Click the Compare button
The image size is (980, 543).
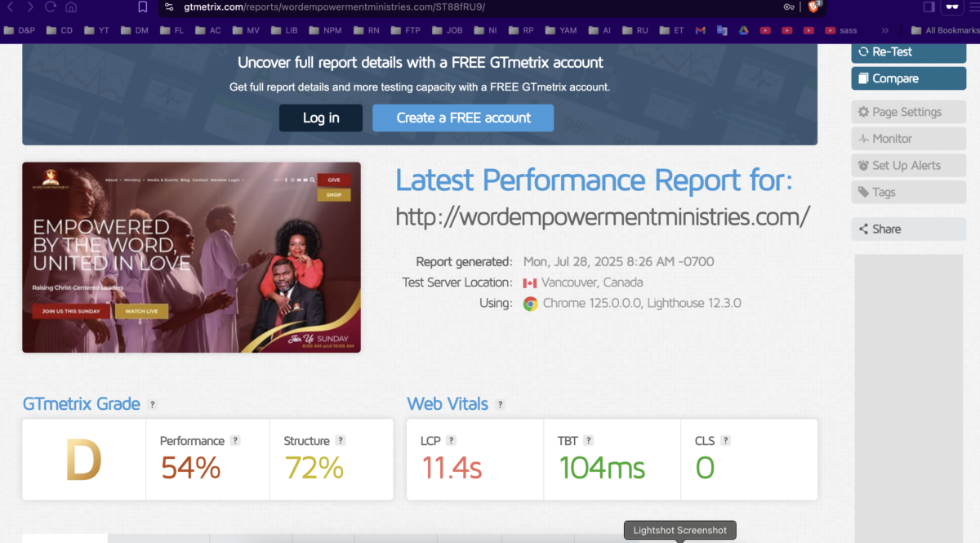point(908,78)
